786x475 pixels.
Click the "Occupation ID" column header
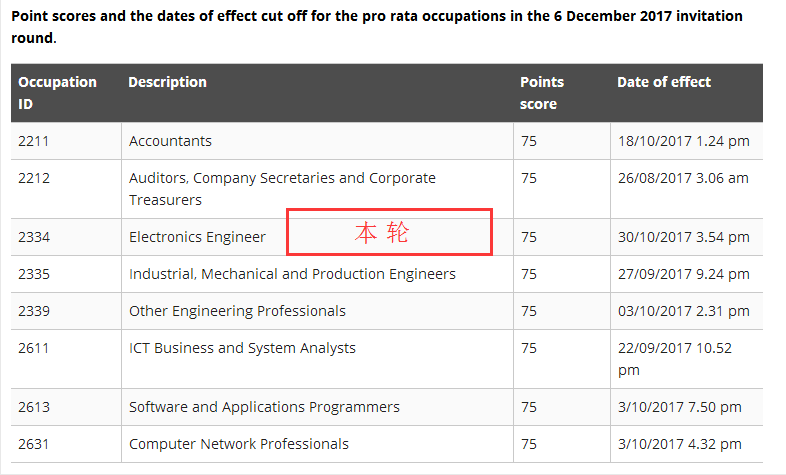tap(57, 93)
